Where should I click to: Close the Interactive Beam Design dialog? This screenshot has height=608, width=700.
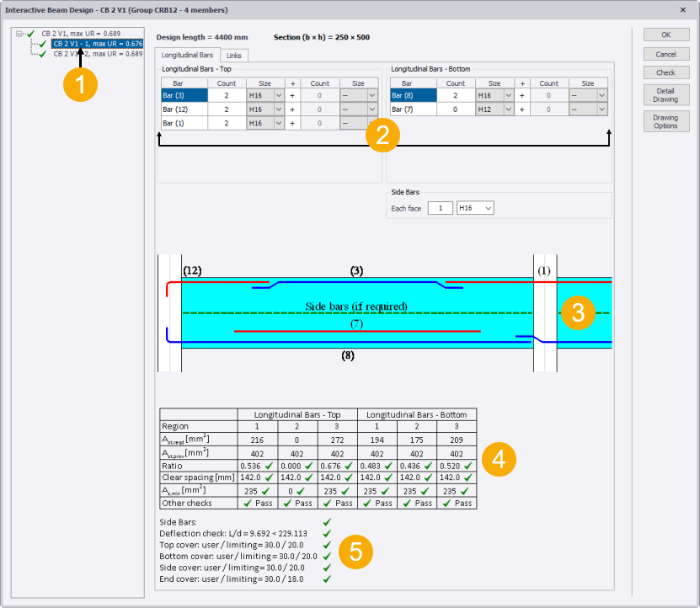tap(682, 9)
